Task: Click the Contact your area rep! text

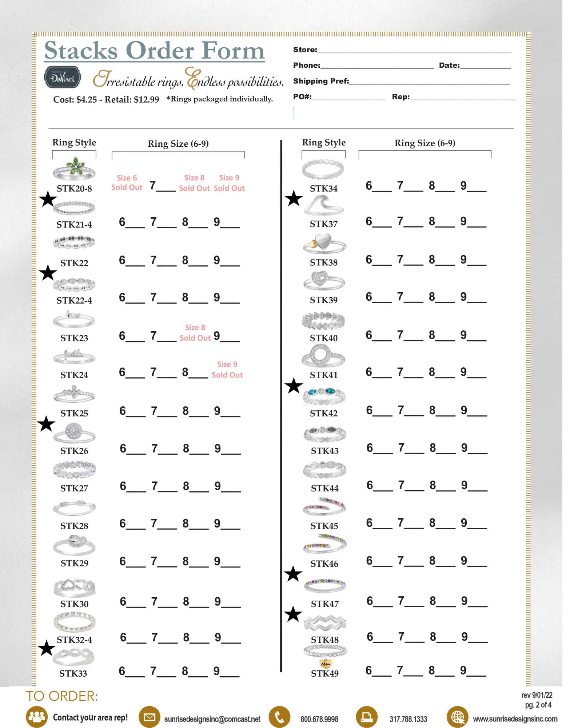Action: pyautogui.click(x=90, y=717)
